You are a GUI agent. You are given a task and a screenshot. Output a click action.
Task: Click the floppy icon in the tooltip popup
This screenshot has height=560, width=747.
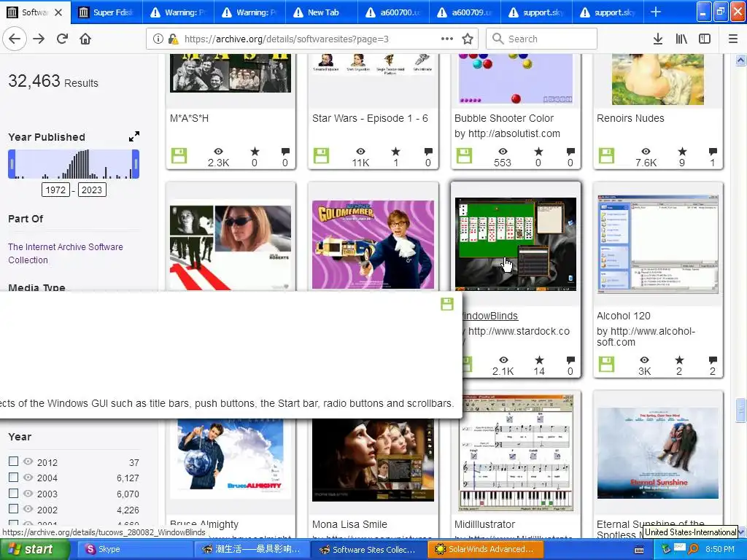[x=447, y=304]
